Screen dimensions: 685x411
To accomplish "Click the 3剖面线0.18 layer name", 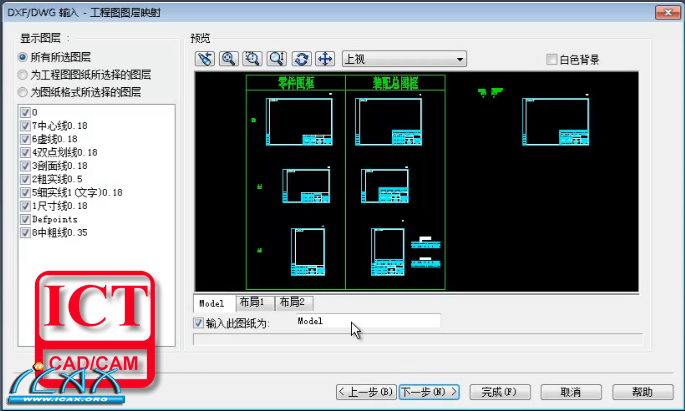I will [x=59, y=166].
